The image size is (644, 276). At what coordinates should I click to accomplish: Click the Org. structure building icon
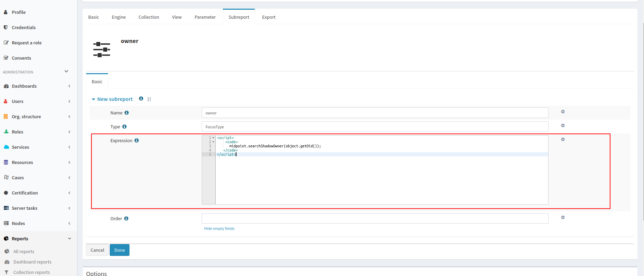tap(6, 117)
